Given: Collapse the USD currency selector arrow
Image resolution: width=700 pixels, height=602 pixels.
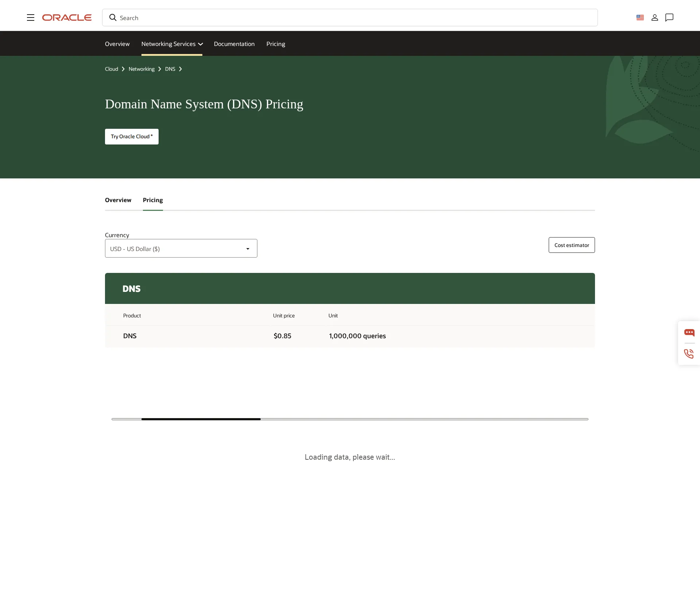Looking at the screenshot, I should click(248, 248).
